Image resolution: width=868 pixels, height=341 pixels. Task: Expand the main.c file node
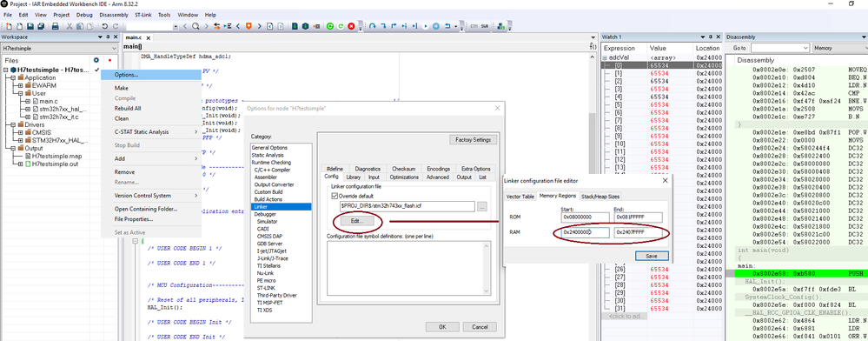(x=28, y=101)
